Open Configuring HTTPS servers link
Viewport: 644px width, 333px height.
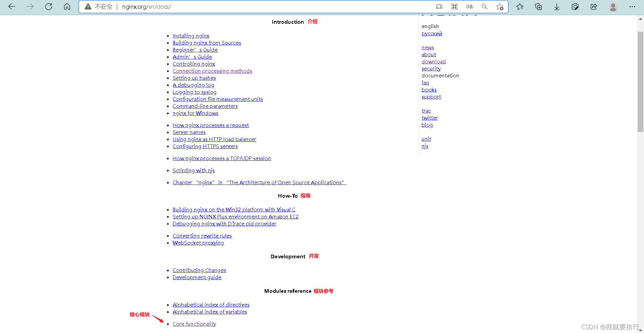205,146
